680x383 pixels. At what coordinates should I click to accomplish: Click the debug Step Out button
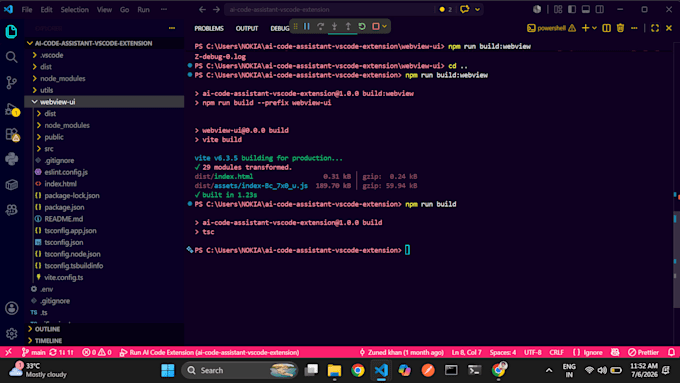pos(348,26)
